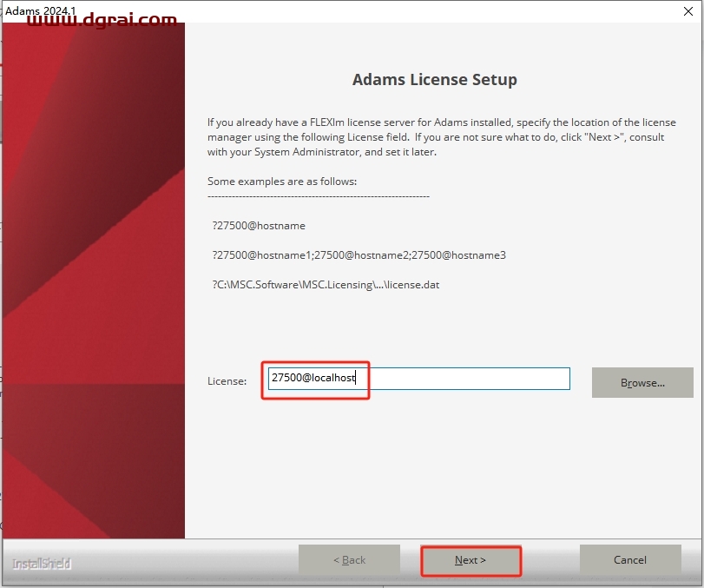The image size is (704, 588).
Task: Click the Cancel button
Action: click(630, 559)
